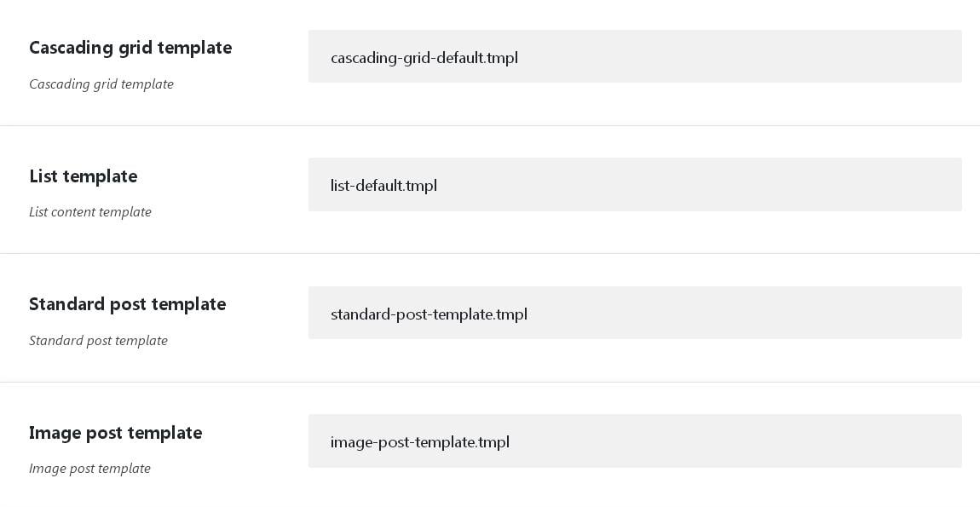Place cursor on 'cascading-grid-default.tmpl' text
980x507 pixels.
424,58
